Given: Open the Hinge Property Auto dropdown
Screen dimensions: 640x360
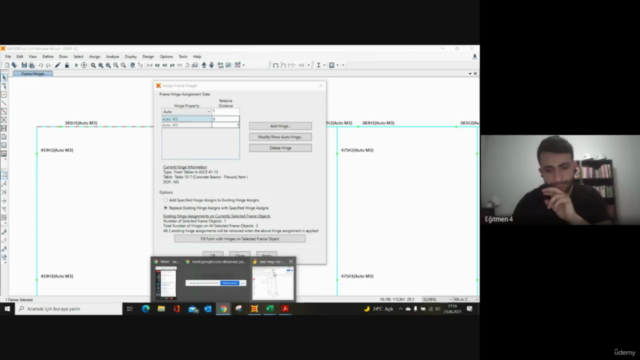Looking at the screenshot, I should (x=187, y=111).
